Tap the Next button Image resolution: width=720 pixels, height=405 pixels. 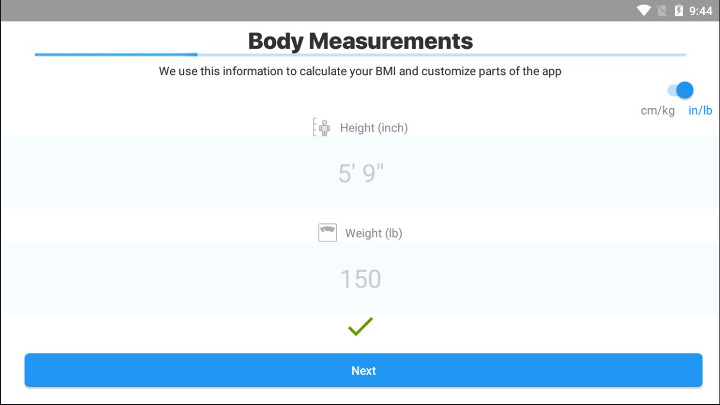pyautogui.click(x=363, y=370)
